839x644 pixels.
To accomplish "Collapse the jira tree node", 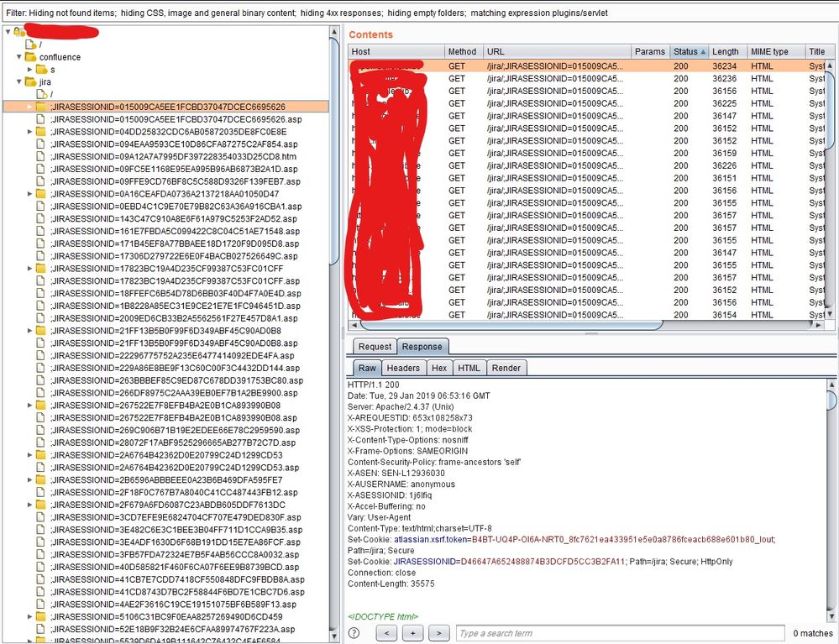I will 18,81.
